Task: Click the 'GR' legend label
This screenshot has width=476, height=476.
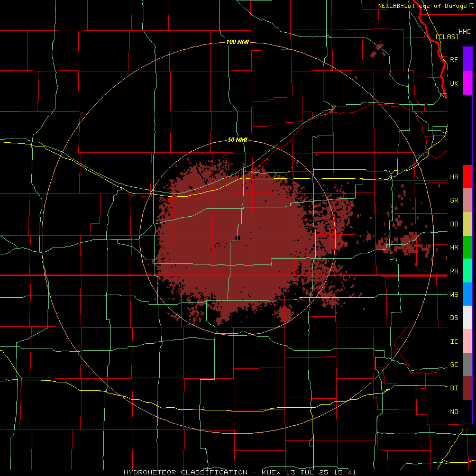Action: click(x=454, y=200)
